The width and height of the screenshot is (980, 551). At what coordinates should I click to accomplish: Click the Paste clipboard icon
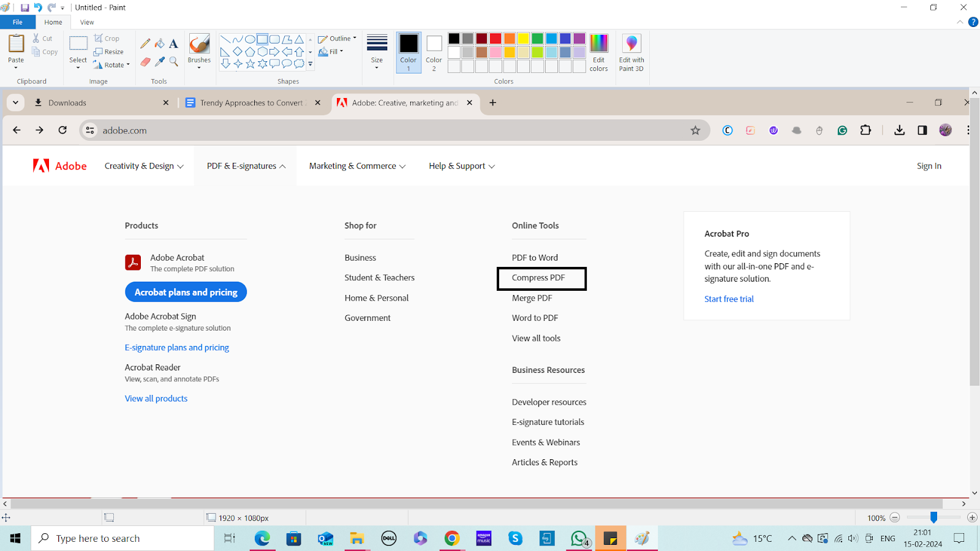(x=16, y=44)
